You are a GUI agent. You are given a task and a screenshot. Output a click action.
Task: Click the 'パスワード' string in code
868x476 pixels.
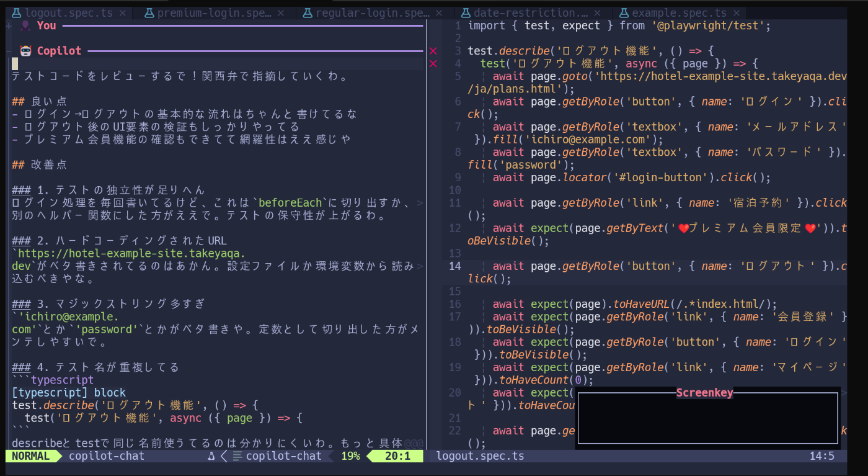pyautogui.click(x=784, y=152)
